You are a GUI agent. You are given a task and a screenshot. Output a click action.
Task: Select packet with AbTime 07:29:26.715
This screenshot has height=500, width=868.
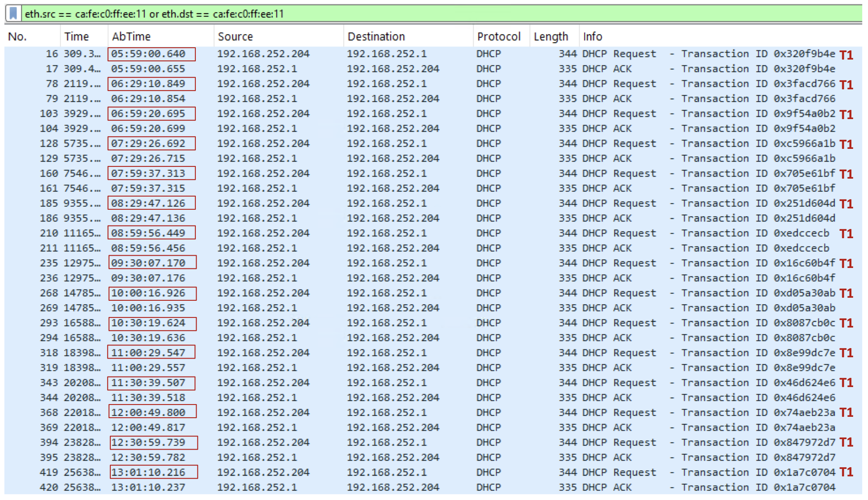click(x=433, y=158)
